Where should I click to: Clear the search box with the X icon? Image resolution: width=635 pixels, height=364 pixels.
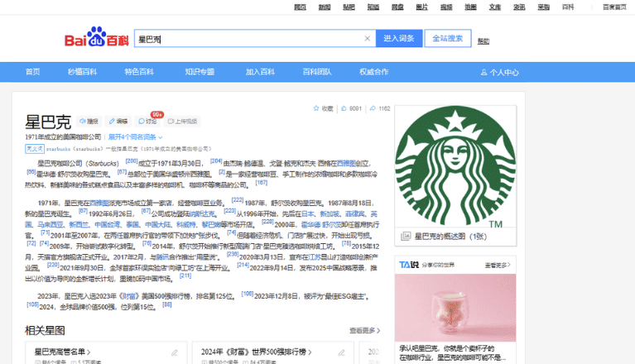click(368, 38)
